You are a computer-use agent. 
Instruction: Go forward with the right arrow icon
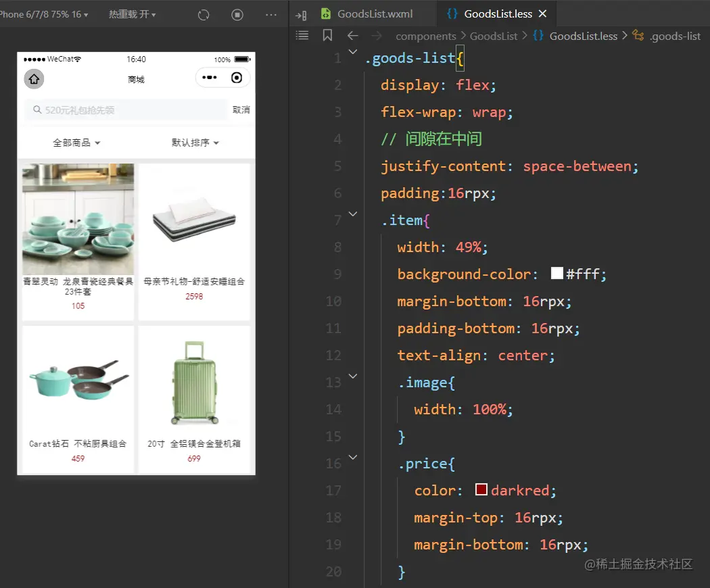377,36
